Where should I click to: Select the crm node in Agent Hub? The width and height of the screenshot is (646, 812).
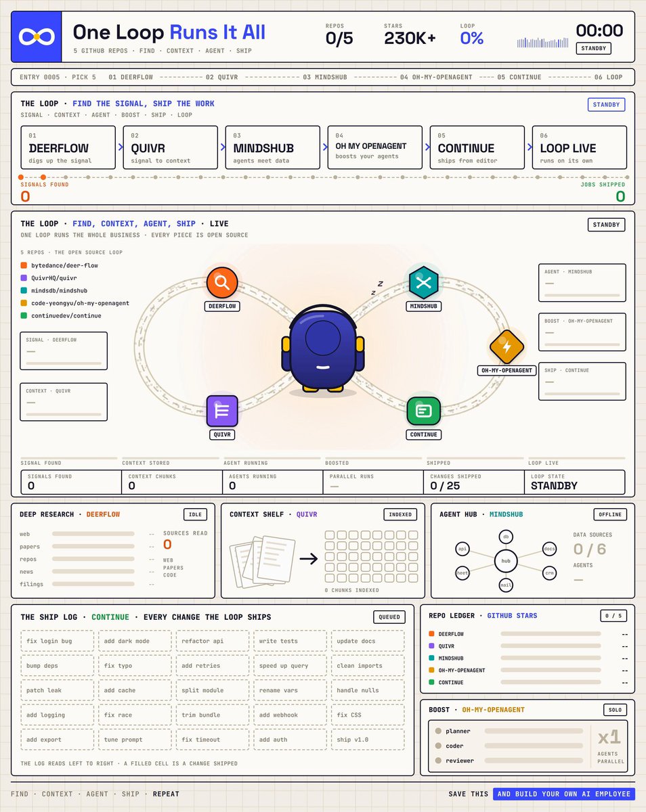pos(549,573)
